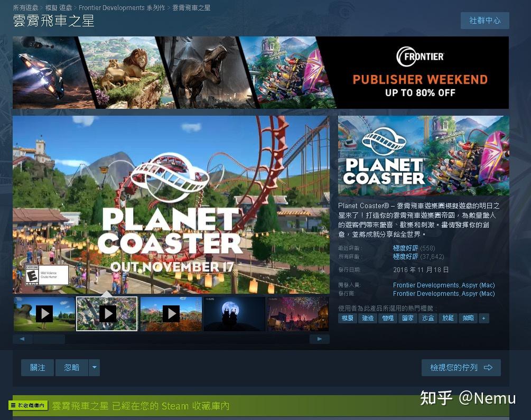
Task: Open publisher Aspyr (Mac) link
Action: [478, 294]
